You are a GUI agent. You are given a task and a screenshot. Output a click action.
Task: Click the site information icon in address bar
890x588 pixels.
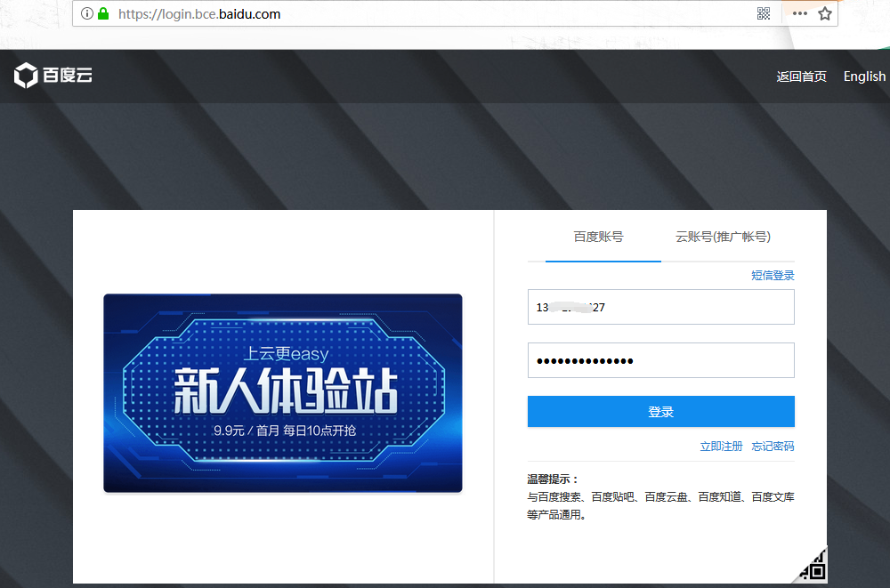click(x=87, y=13)
